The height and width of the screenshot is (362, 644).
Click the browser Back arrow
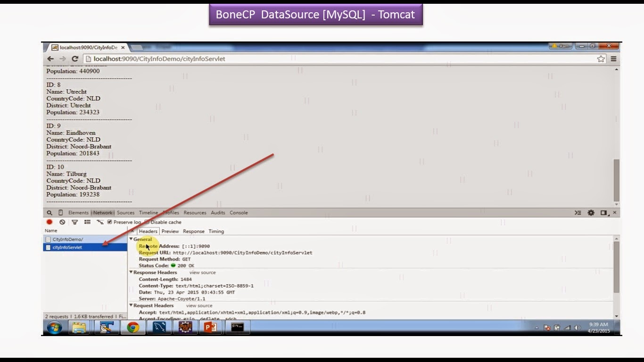pos(50,59)
